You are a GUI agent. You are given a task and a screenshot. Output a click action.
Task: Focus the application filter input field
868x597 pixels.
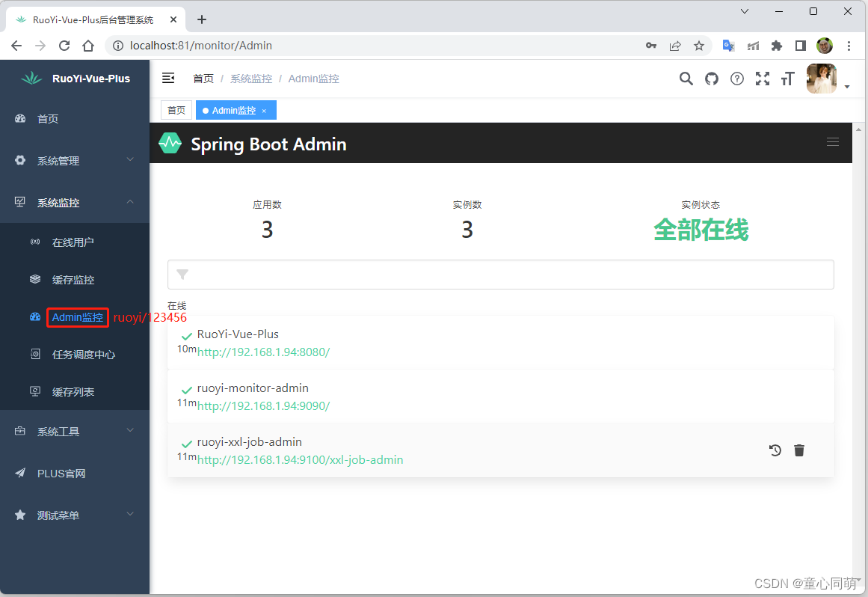[x=500, y=274]
